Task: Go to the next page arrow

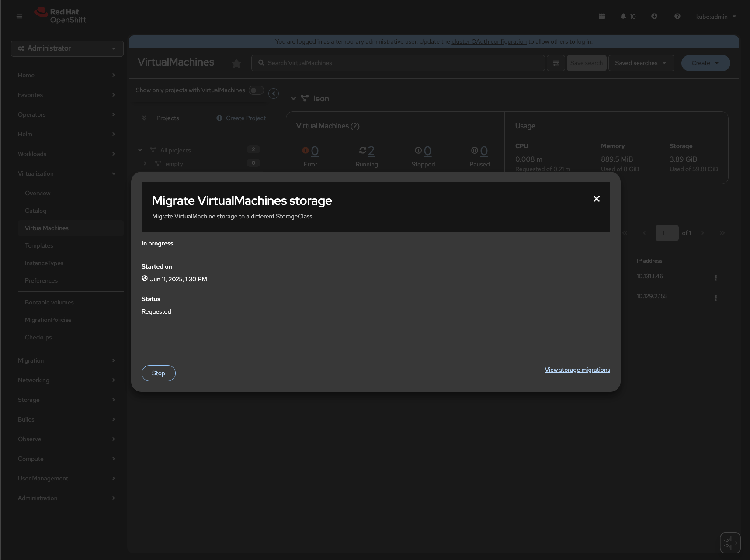Action: pos(703,233)
